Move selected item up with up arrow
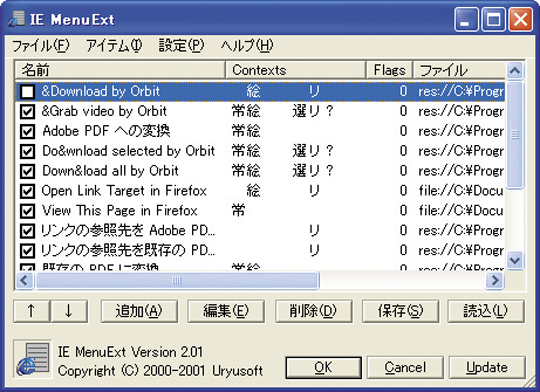The width and height of the screenshot is (540, 392). pyautogui.click(x=31, y=311)
